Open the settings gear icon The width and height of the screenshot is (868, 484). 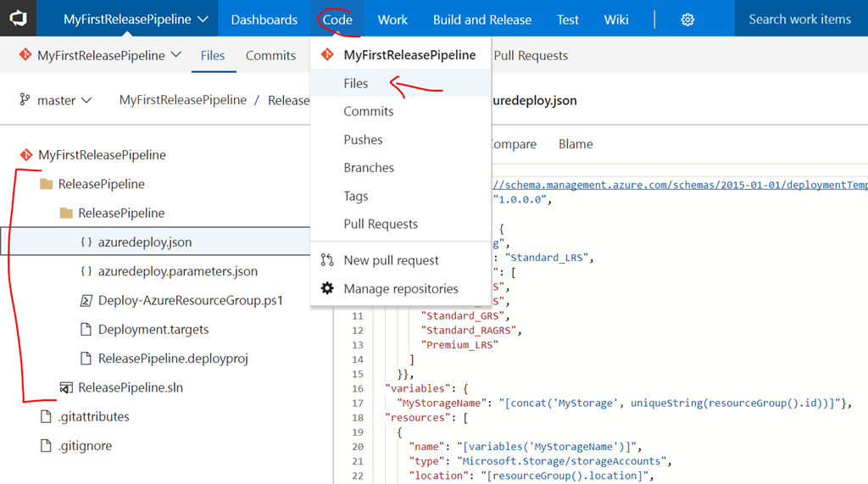[687, 19]
